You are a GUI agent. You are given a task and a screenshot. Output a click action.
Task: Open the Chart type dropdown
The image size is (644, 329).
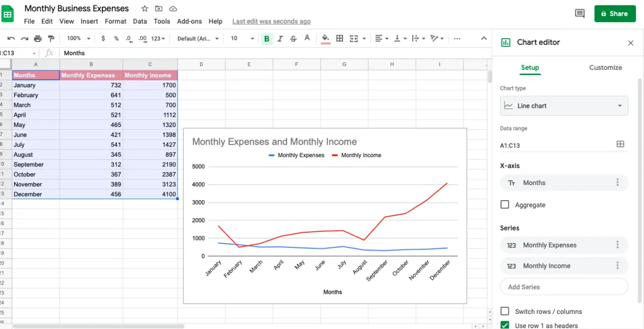pyautogui.click(x=563, y=105)
